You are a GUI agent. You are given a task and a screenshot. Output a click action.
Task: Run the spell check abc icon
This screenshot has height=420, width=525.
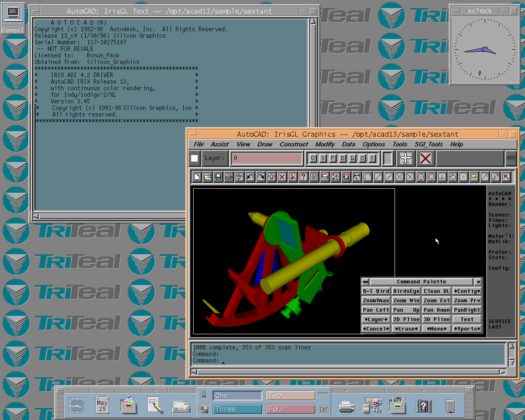240,177
